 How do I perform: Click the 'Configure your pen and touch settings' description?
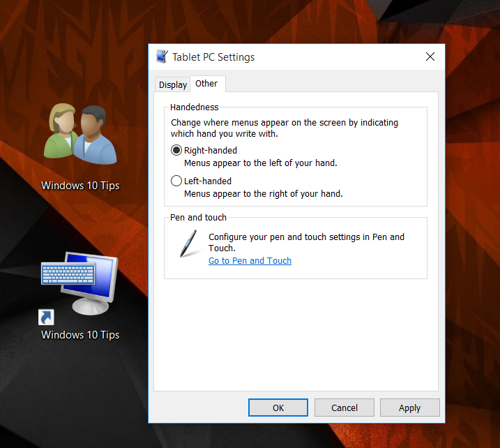click(x=306, y=243)
